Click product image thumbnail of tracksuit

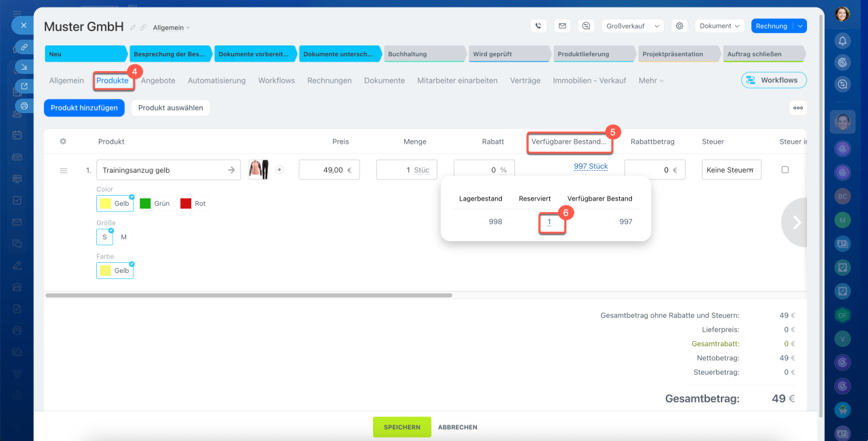tap(259, 169)
